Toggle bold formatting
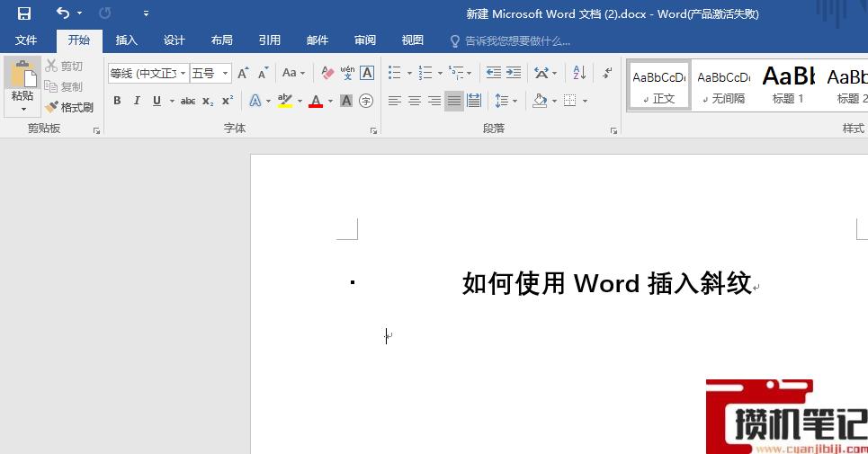868x454 pixels. pyautogui.click(x=117, y=101)
